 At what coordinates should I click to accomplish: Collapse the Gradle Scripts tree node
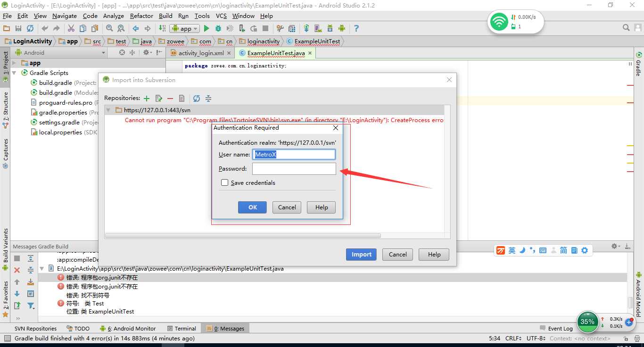pos(14,73)
